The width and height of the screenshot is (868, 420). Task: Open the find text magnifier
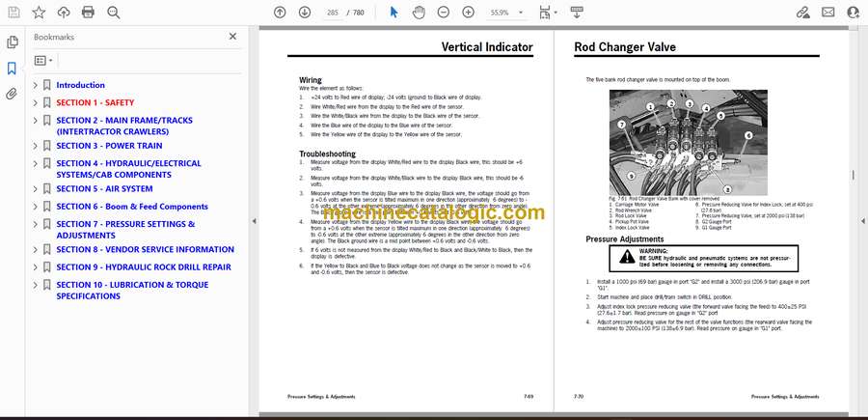114,13
